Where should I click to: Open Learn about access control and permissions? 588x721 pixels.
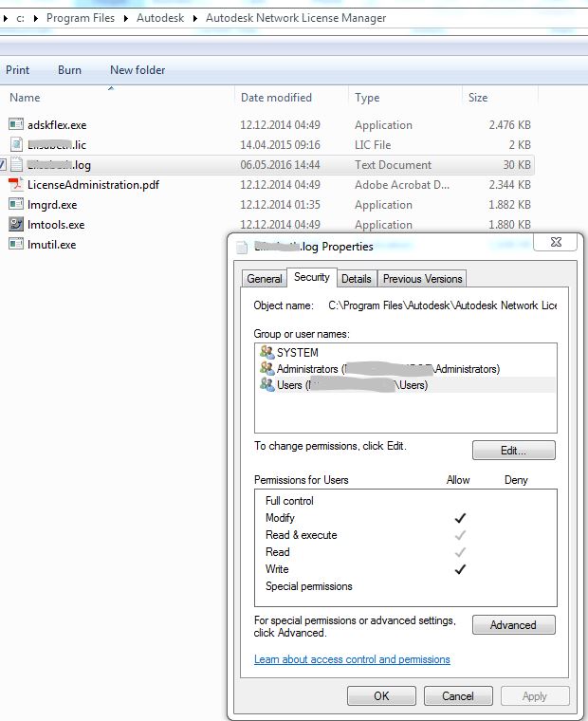[x=352, y=659]
